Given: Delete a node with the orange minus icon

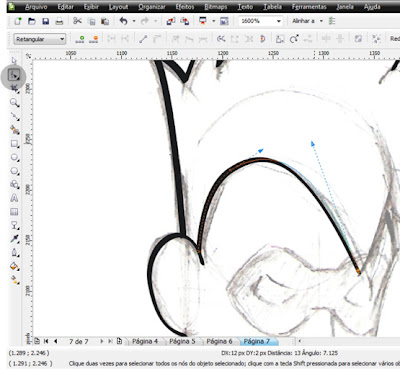Looking at the screenshot, I should coord(94,39).
